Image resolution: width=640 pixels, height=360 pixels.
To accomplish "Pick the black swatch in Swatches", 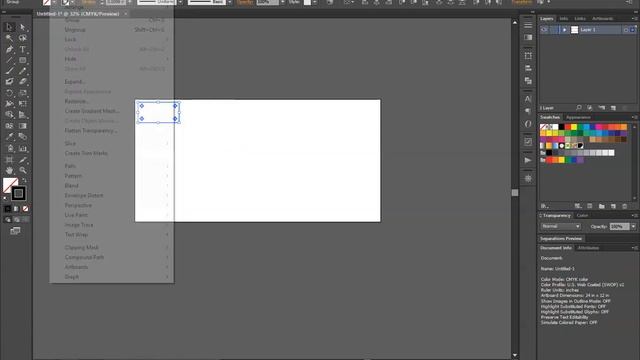I will click(x=561, y=127).
